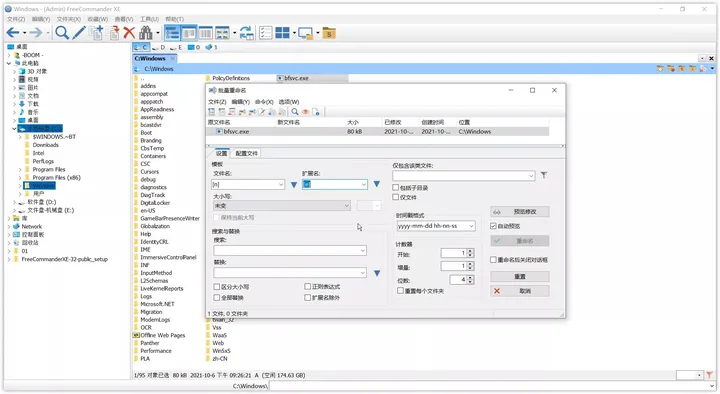720x394 pixels.
Task: Increase the 开始 counter with up spinner
Action: point(470,251)
